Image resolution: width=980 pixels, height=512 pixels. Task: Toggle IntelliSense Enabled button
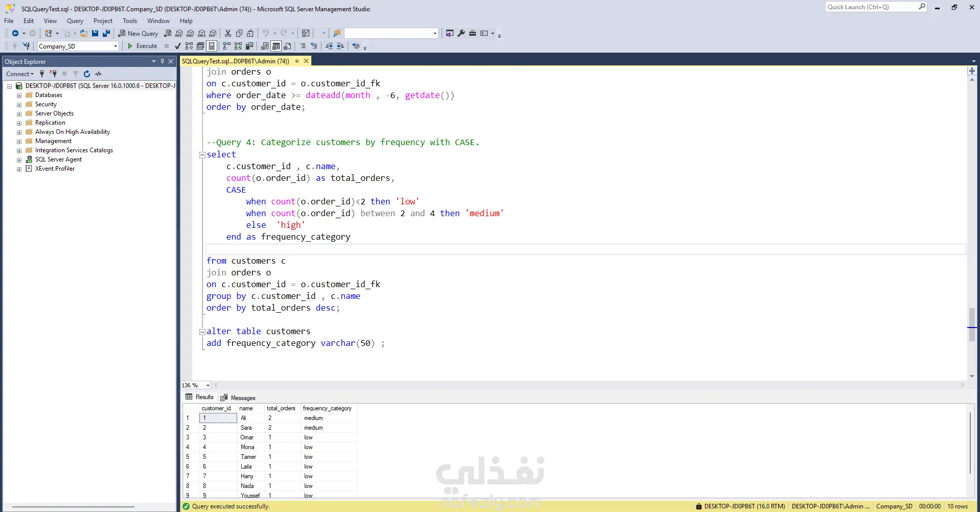212,46
